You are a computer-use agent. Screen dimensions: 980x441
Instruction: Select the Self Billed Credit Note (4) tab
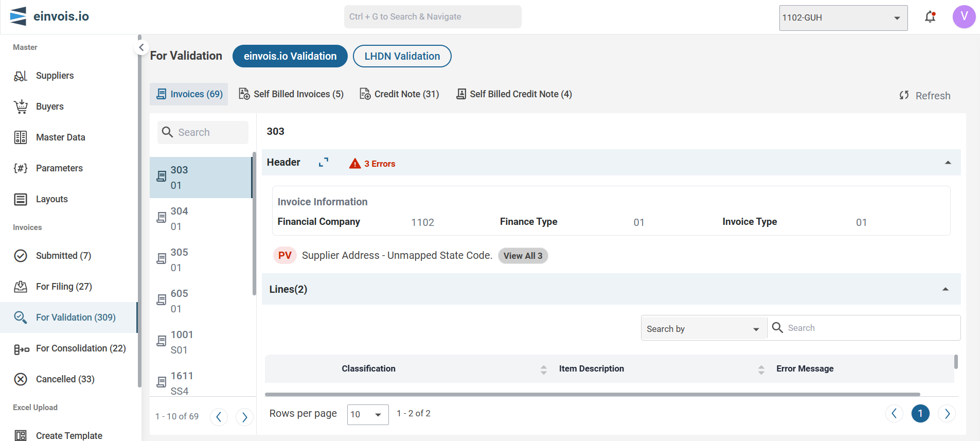[x=514, y=94]
